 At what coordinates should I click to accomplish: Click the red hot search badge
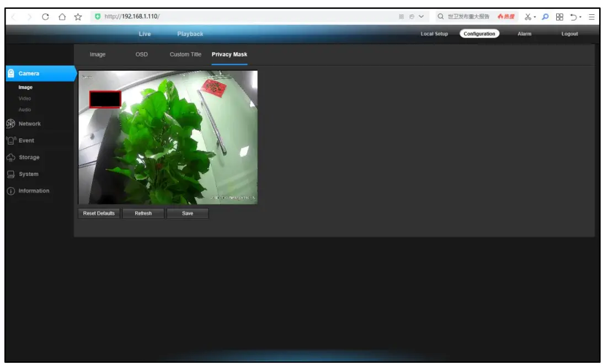(x=506, y=17)
